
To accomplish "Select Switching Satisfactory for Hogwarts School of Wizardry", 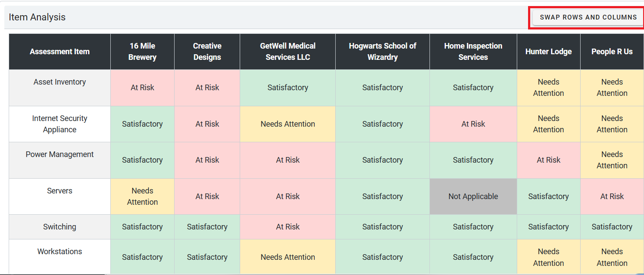I will (383, 227).
